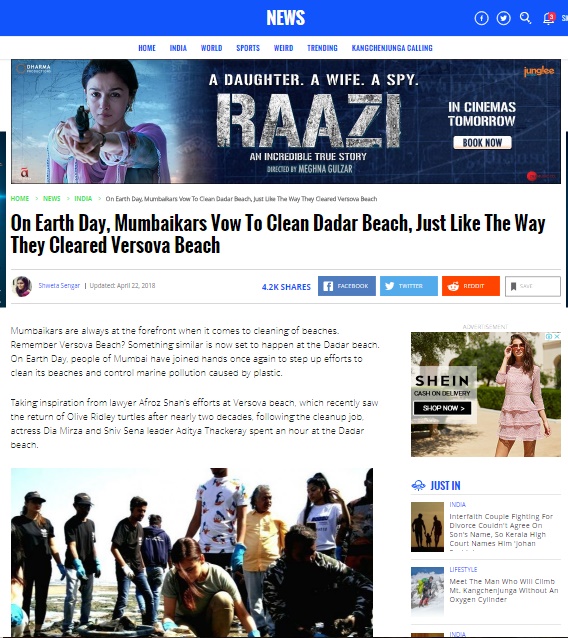Click the AdChoices info icon on SHEIN ad
Screen dimensions: 568x638
(549, 336)
